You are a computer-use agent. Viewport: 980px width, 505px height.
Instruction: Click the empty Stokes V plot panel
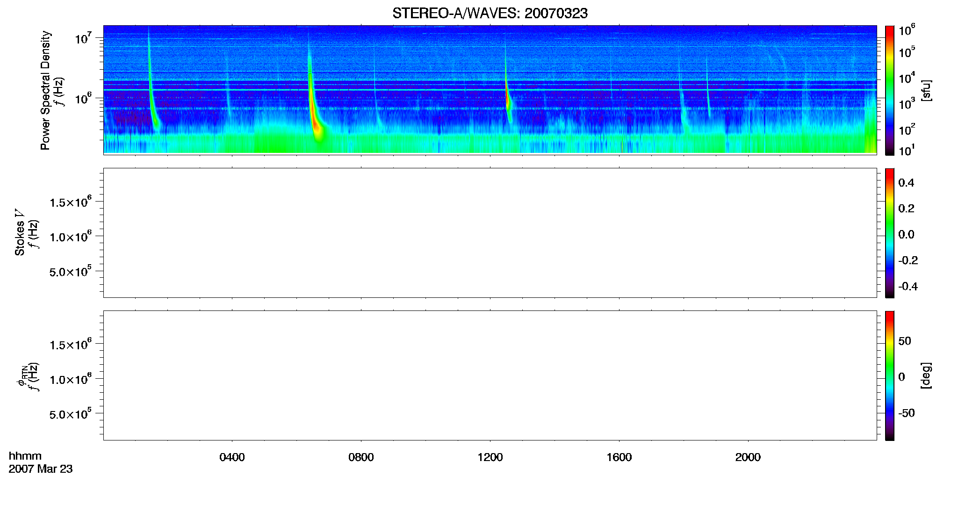490,233
